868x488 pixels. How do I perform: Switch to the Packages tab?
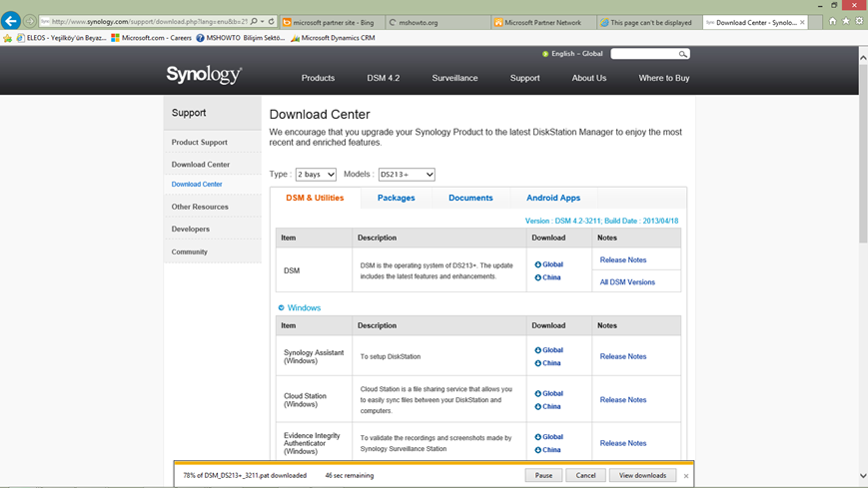click(x=396, y=198)
